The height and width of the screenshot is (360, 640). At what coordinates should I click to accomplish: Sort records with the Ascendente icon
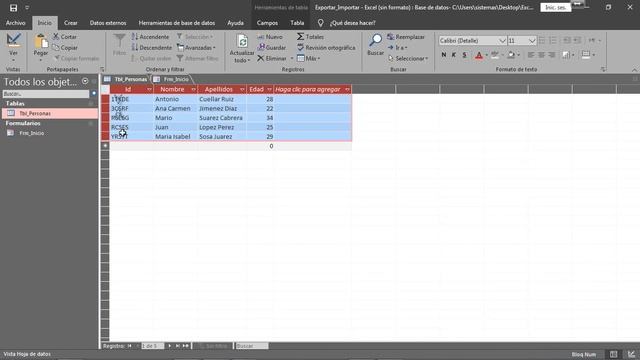pos(135,37)
